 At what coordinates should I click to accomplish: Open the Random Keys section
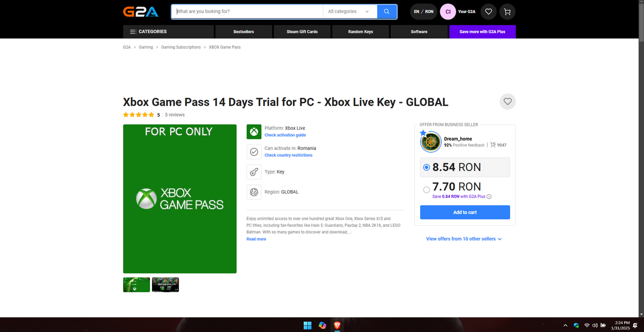click(360, 32)
